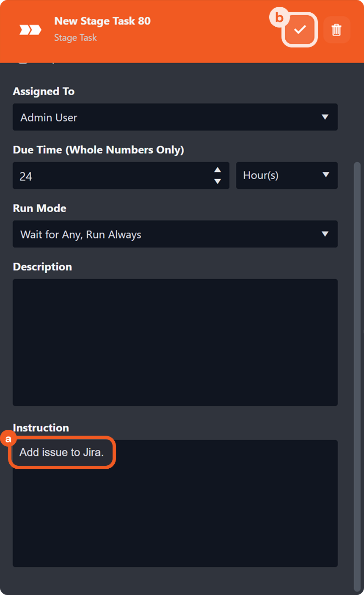The width and height of the screenshot is (364, 595).
Task: Click the orange "a" callout badge
Action: [x=8, y=439]
